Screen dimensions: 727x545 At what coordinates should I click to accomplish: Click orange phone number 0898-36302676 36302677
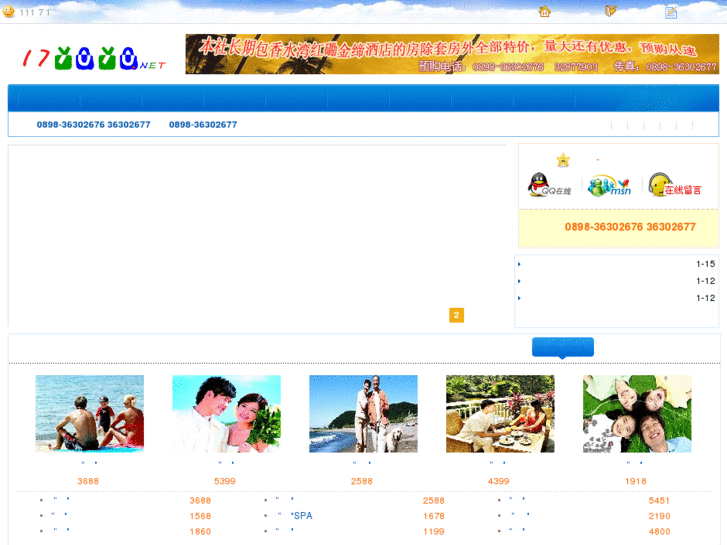630,227
